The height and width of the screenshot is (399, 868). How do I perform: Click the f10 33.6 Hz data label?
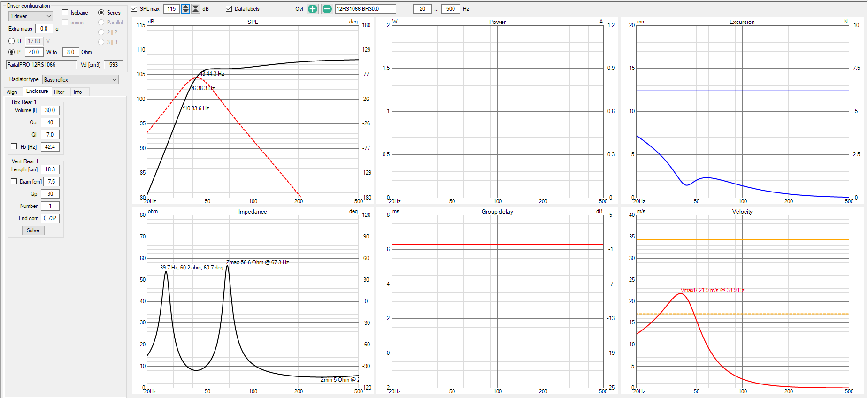click(196, 108)
